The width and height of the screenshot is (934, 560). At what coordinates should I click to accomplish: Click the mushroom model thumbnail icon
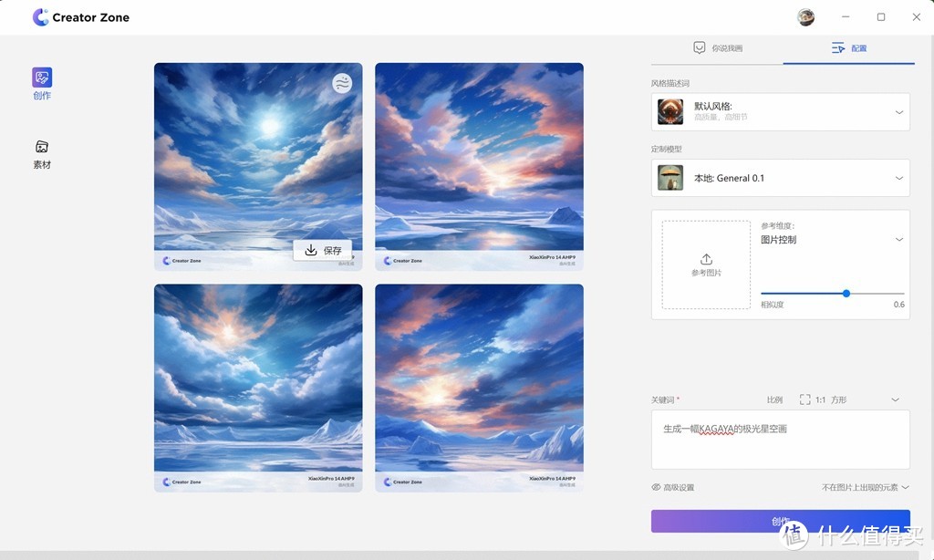(670, 178)
